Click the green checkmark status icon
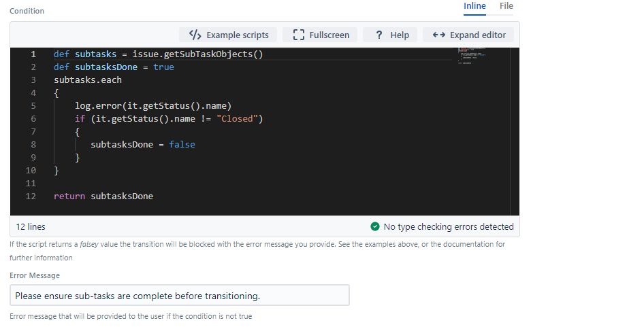The height and width of the screenshot is (327, 644). tap(374, 226)
